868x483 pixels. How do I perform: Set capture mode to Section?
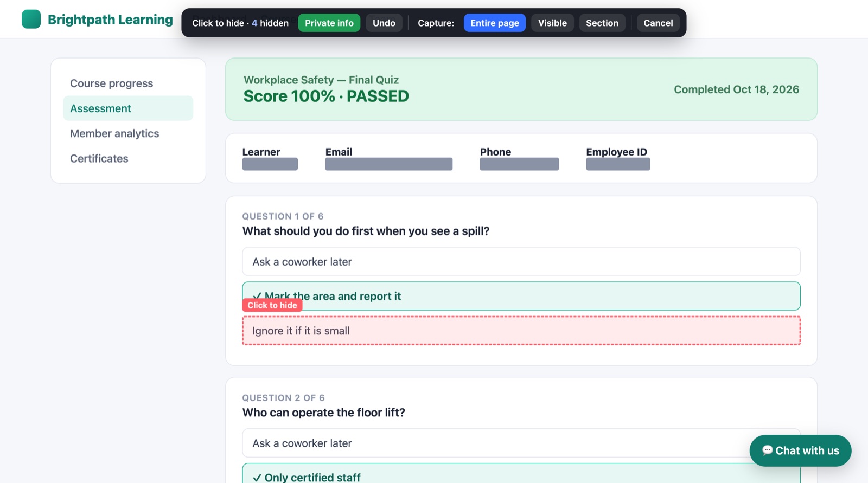pos(602,23)
